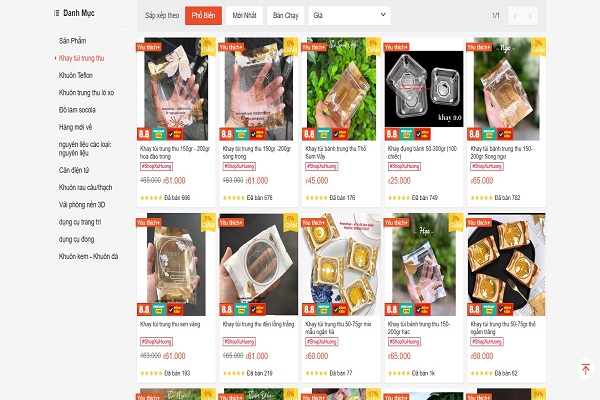Click 8.8 sale badge on sen vàng tray
Image resolution: width=600 pixels, height=400 pixels.
tap(144, 309)
